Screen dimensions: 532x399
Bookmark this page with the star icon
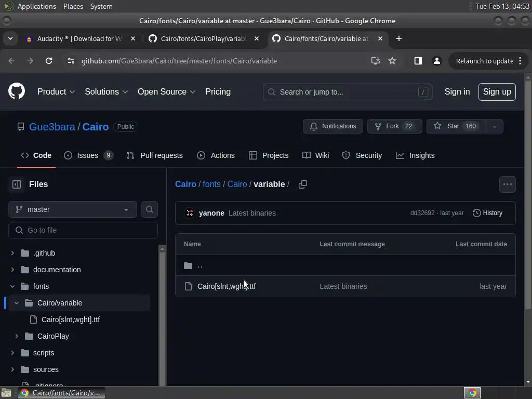pos(392,61)
